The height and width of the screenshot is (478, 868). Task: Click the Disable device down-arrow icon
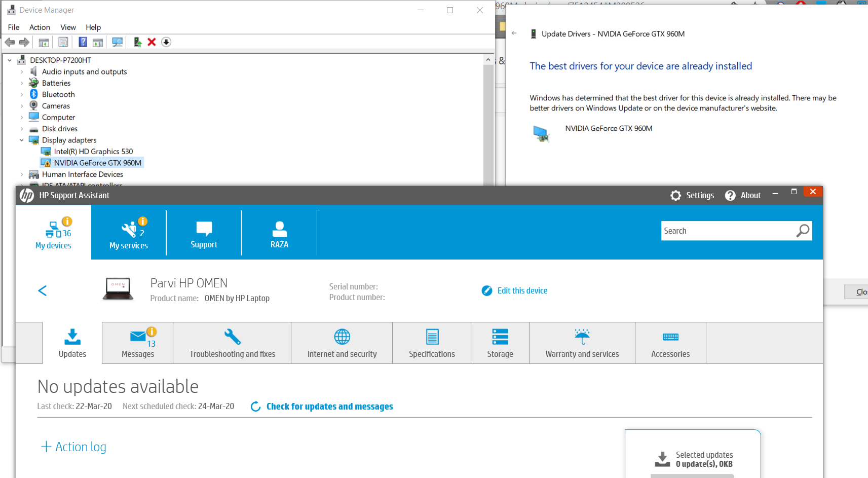tap(166, 42)
